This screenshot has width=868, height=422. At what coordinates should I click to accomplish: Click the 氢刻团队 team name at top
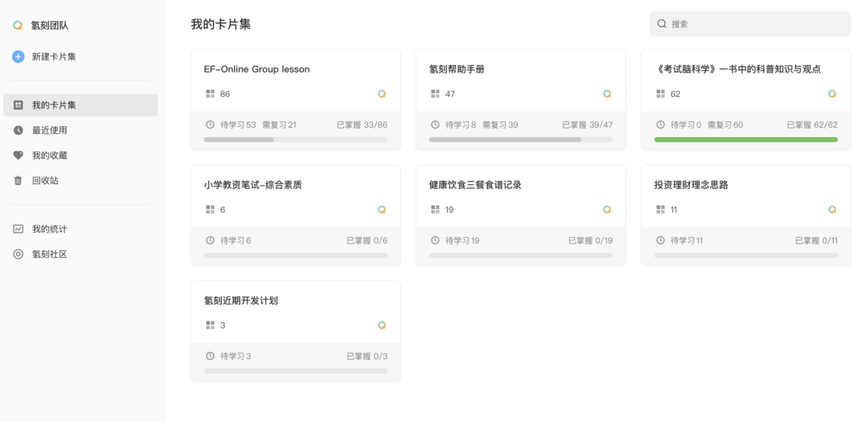[50, 26]
